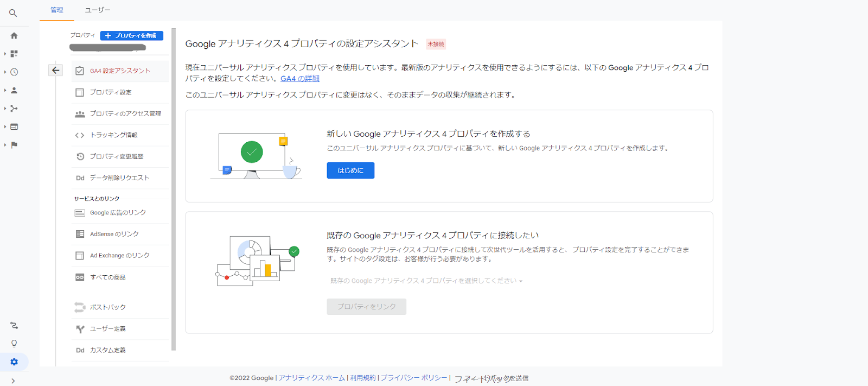Open search with the magnifier icon
Screen dimensions: 868x386
tap(13, 13)
